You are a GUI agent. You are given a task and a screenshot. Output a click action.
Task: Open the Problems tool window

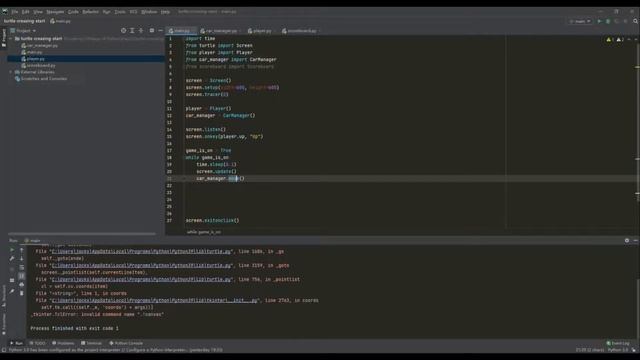(63, 343)
